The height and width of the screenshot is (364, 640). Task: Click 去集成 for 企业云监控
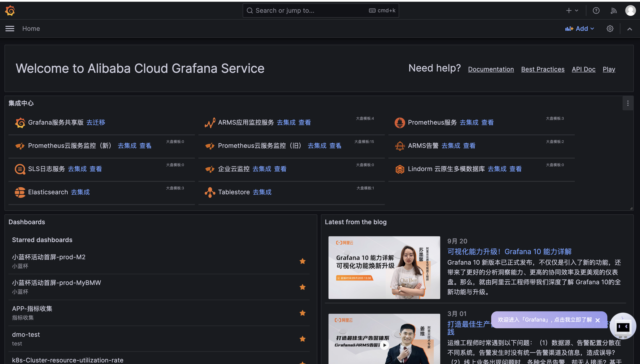[x=262, y=169]
